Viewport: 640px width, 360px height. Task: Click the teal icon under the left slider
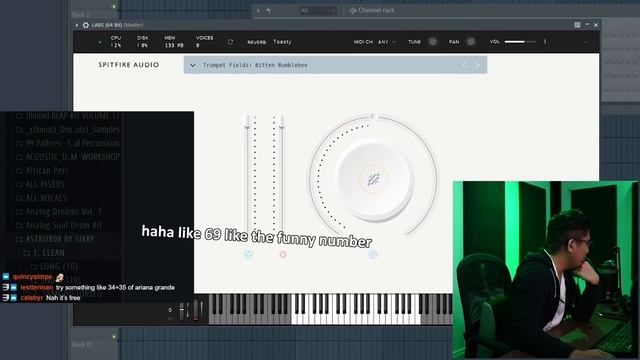[x=248, y=255]
